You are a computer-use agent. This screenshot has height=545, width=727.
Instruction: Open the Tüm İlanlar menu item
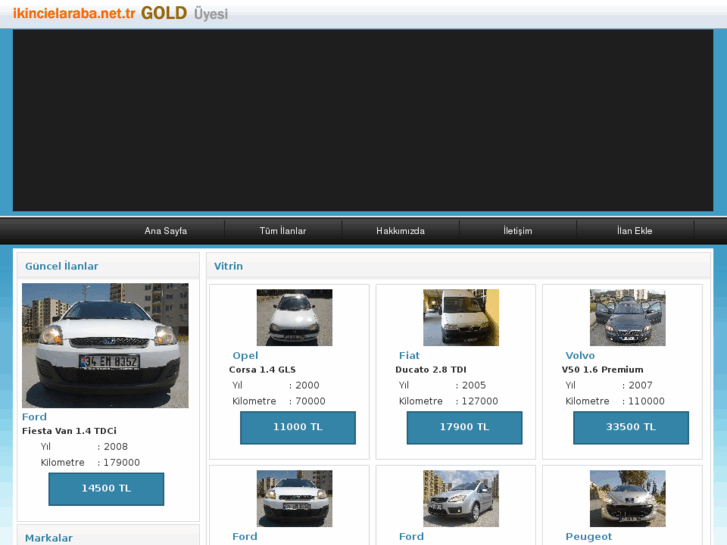[x=283, y=231]
